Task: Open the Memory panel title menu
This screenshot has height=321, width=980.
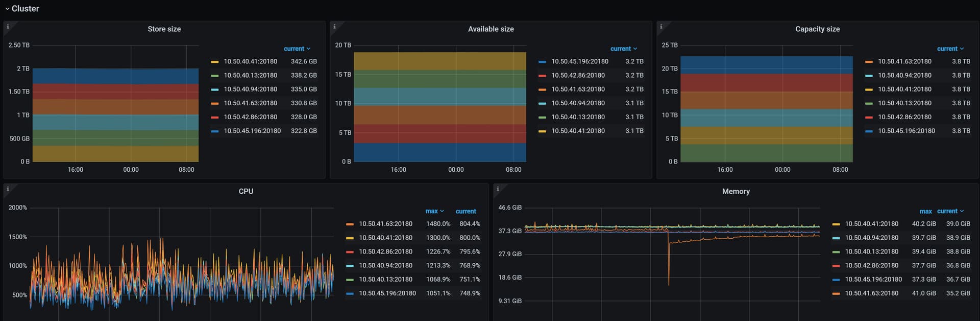Action: pos(736,192)
